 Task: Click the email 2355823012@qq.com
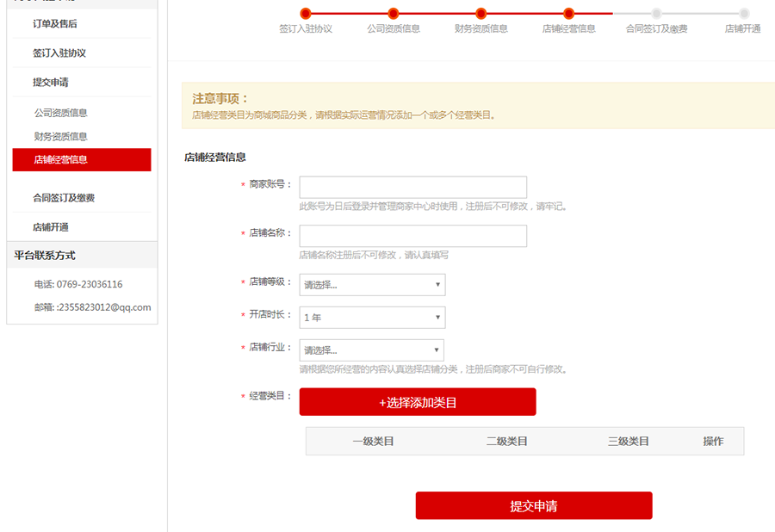105,307
